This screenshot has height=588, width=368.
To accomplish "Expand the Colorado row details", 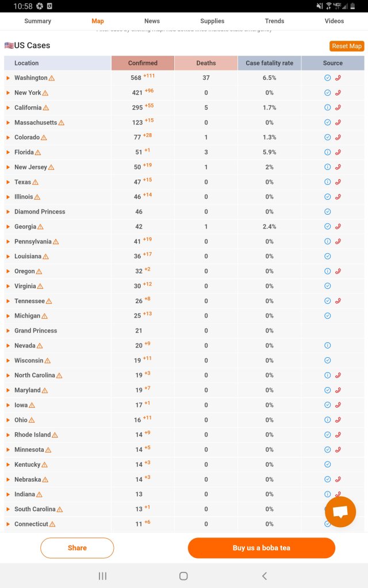I will [8, 137].
